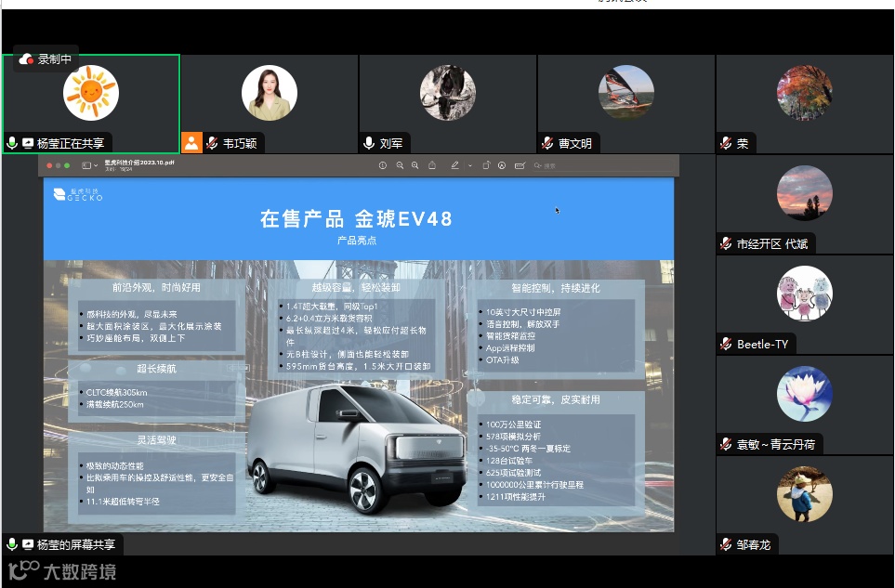Click the 智能控制，持续进化 heading
Screen dimensions: 895x588
tap(556, 288)
